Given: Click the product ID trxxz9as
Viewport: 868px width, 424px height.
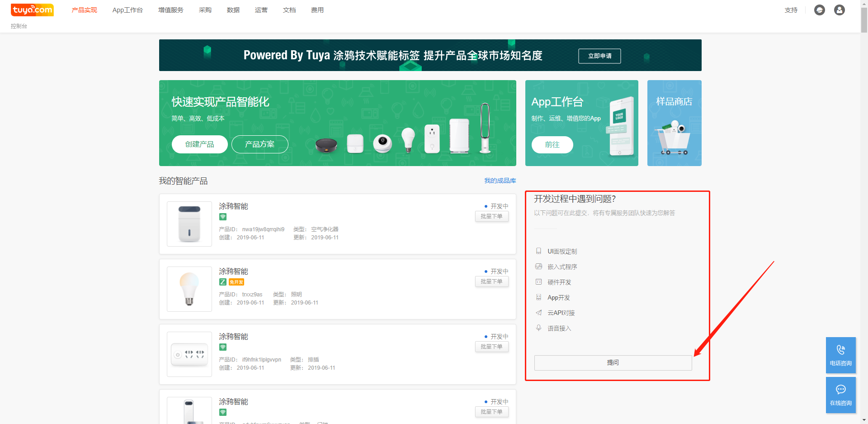Looking at the screenshot, I should pyautogui.click(x=252, y=295).
